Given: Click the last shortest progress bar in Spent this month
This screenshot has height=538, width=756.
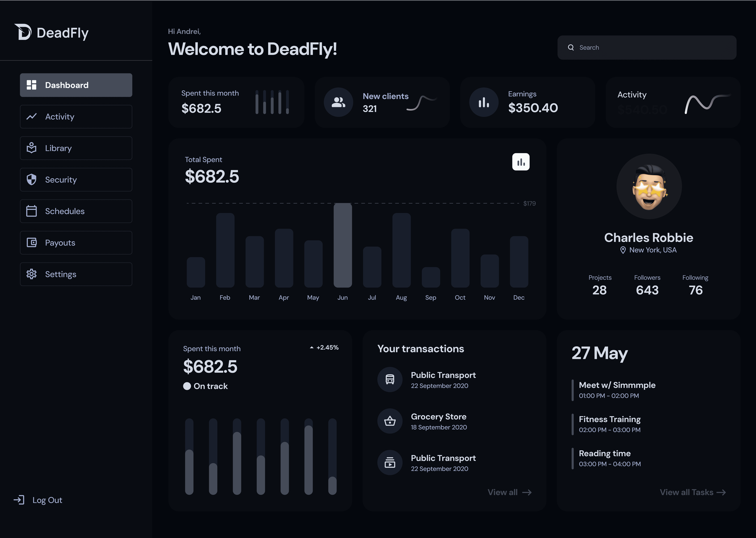Looking at the screenshot, I should 332,456.
